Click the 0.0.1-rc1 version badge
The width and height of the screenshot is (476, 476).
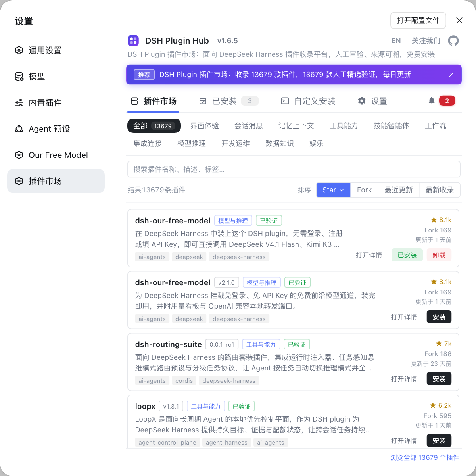222,344
